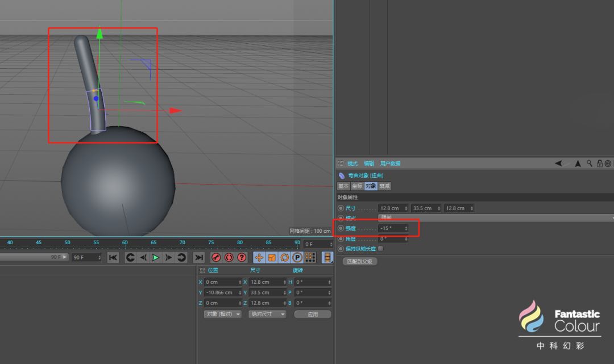The height and width of the screenshot is (364, 614).
Task: Click the search magnifier in attributes panel
Action: pyautogui.click(x=590, y=164)
